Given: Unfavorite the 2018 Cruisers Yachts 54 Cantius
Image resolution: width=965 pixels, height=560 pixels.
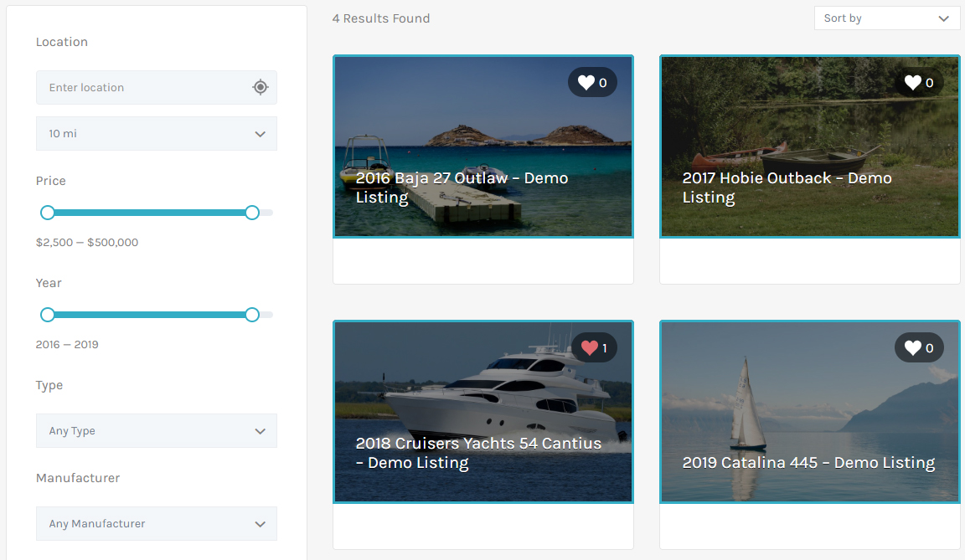Looking at the screenshot, I should click(590, 347).
